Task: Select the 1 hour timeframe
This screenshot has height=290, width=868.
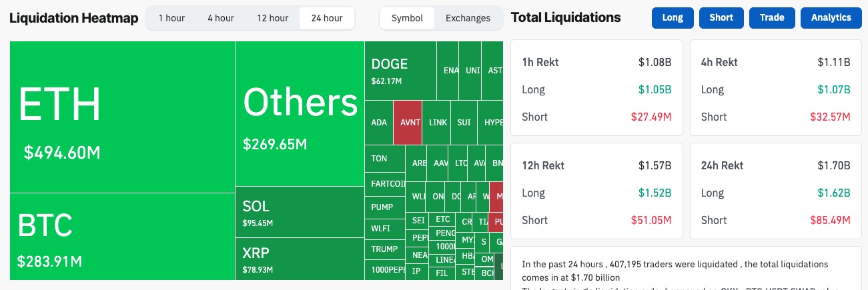Action: tap(171, 18)
